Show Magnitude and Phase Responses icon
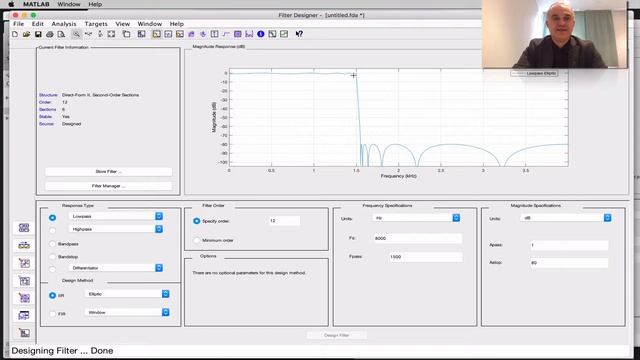The height and width of the screenshot is (360, 640). pos(180,34)
